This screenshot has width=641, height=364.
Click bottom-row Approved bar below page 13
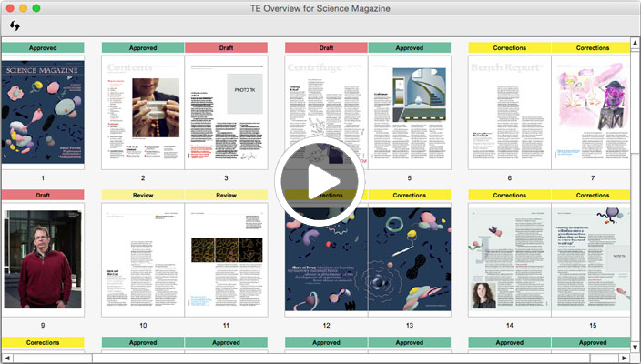(x=409, y=342)
